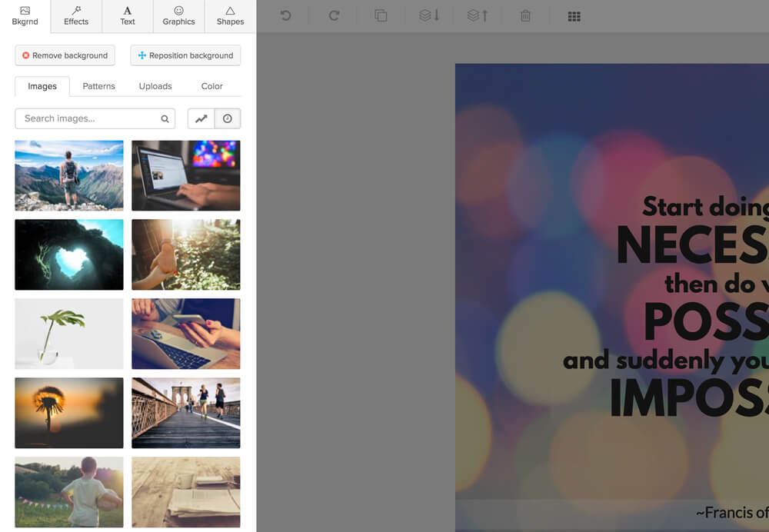This screenshot has width=769, height=532.
Task: Switch to the Text tab
Action: pyautogui.click(x=128, y=16)
